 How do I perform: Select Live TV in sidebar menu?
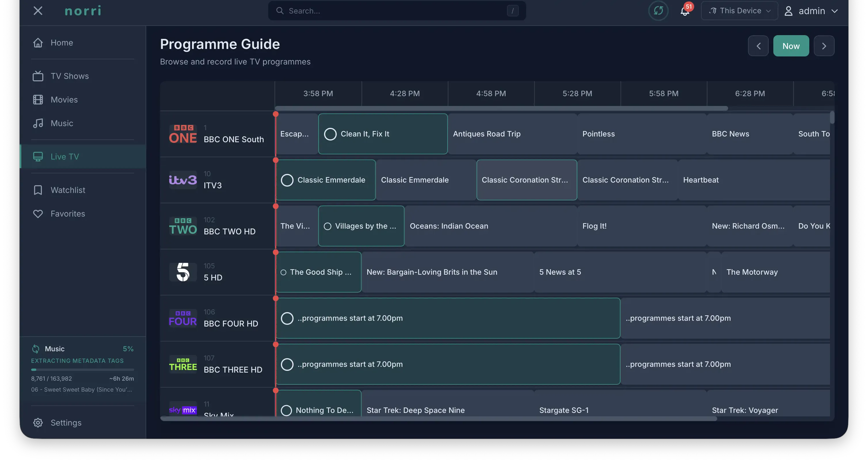(x=65, y=156)
